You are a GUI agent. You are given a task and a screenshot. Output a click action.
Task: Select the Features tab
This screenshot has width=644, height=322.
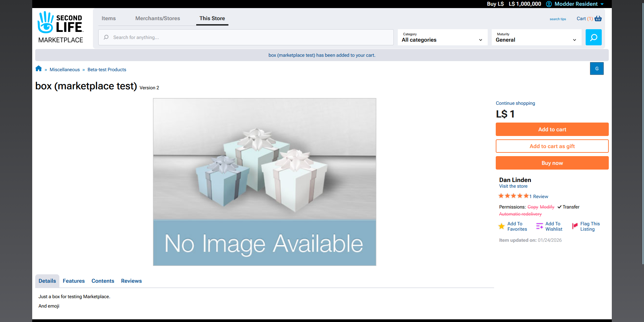[73, 281]
